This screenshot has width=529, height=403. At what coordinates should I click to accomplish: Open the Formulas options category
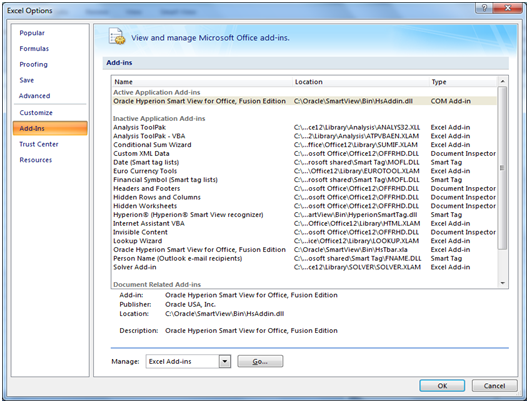coord(34,49)
